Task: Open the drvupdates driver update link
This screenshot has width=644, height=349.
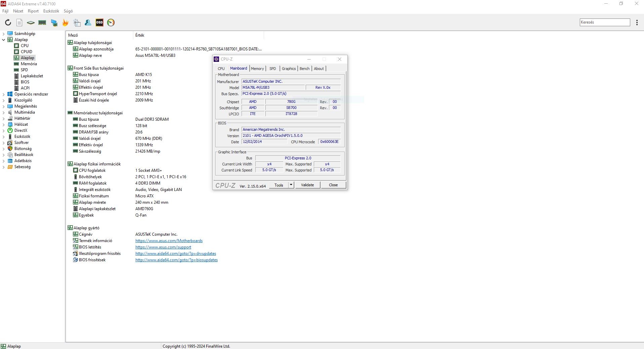Action: click(176, 254)
